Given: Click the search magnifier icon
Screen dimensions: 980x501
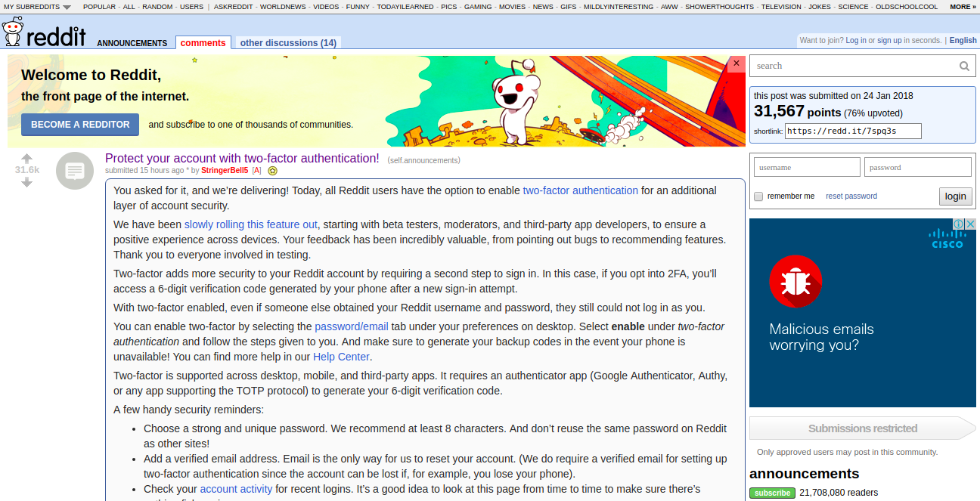Looking at the screenshot, I should 964,66.
